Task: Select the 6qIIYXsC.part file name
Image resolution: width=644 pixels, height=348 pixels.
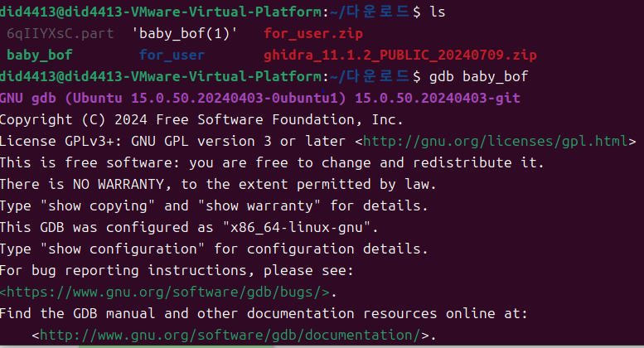Action: point(61,34)
